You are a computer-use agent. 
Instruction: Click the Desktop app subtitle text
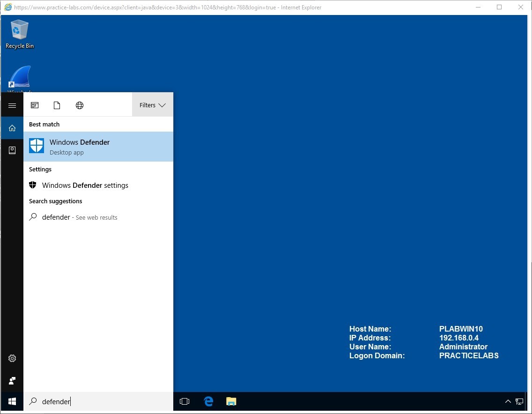click(66, 152)
